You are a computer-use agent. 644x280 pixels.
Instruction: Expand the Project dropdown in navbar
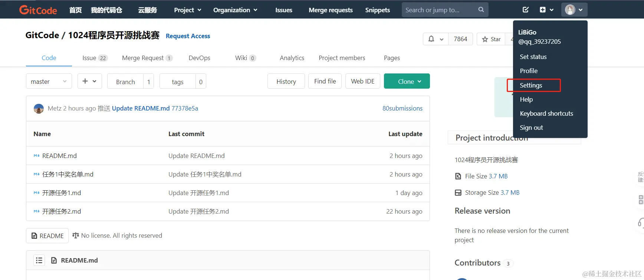point(188,10)
